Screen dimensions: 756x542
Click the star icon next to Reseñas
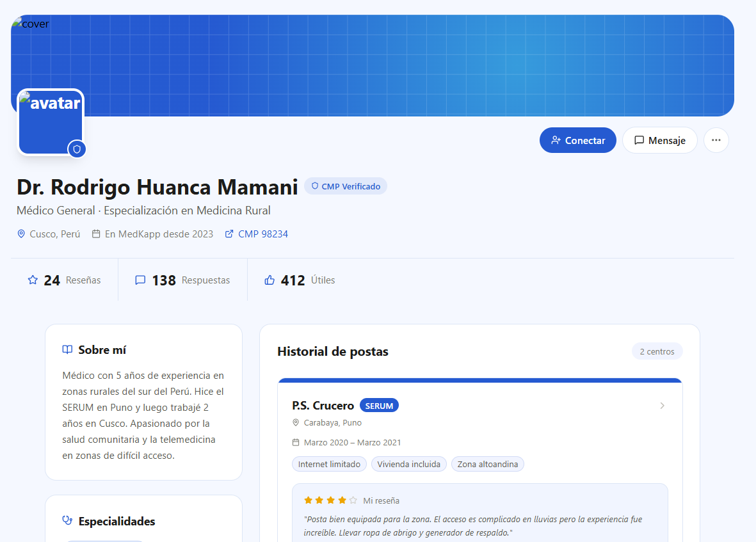coord(33,280)
